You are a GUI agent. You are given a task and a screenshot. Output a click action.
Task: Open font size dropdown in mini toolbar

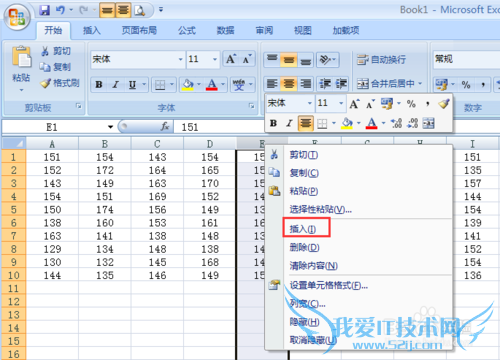click(341, 103)
